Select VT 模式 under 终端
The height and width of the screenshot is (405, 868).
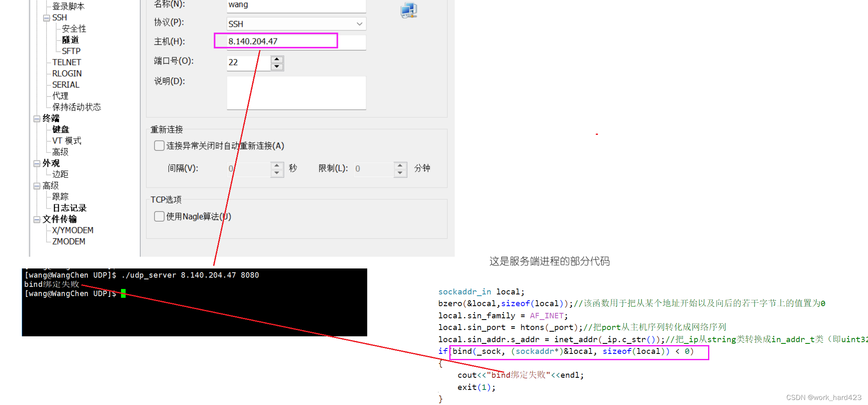[x=67, y=141]
